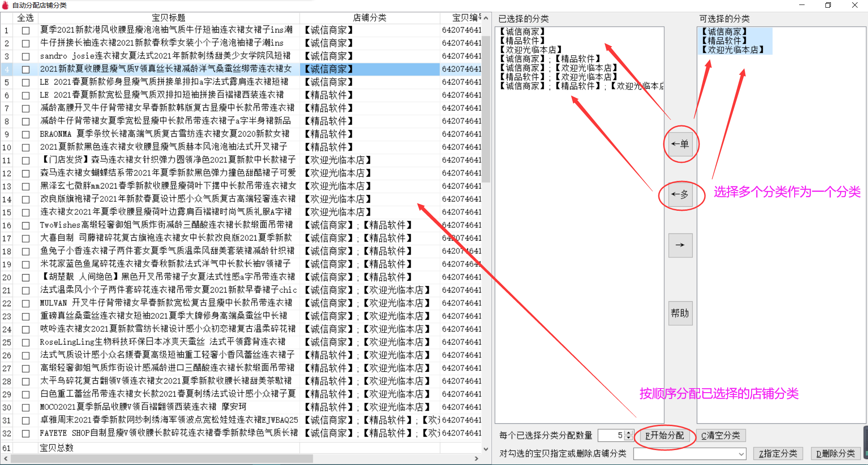Screen dimensions: 868x465
Task: Click the → right arrow remove button
Action: (x=680, y=245)
